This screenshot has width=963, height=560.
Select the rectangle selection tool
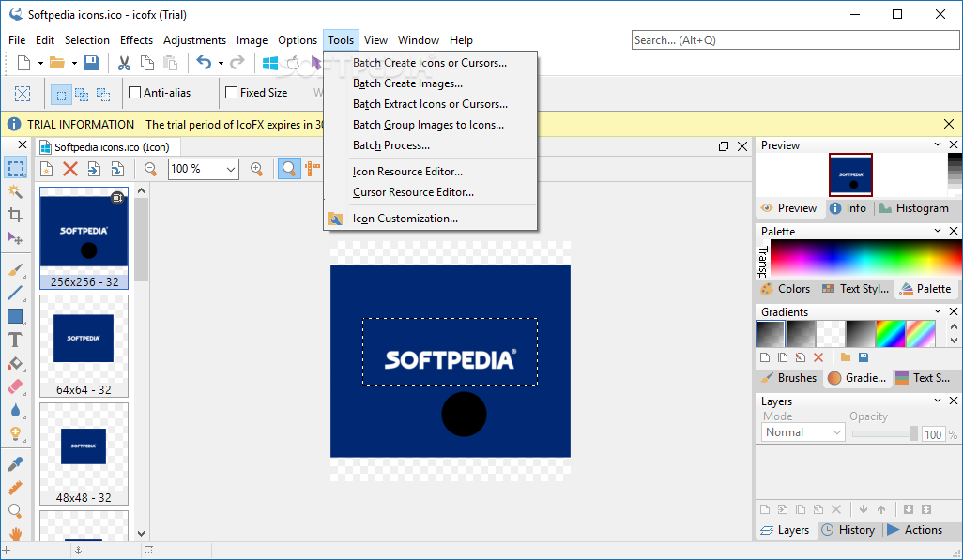(x=15, y=168)
